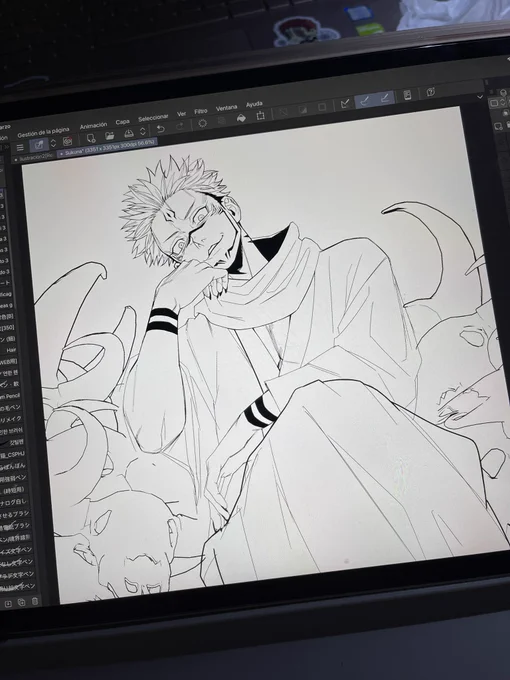Click the new layer icon in right panel
The width and height of the screenshot is (510, 680).
pyautogui.click(x=499, y=126)
